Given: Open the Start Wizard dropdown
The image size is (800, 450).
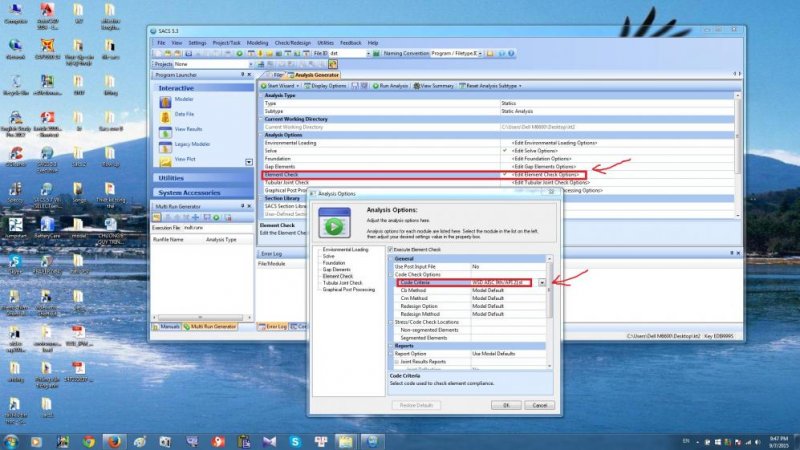Looking at the screenshot, I should pos(298,86).
